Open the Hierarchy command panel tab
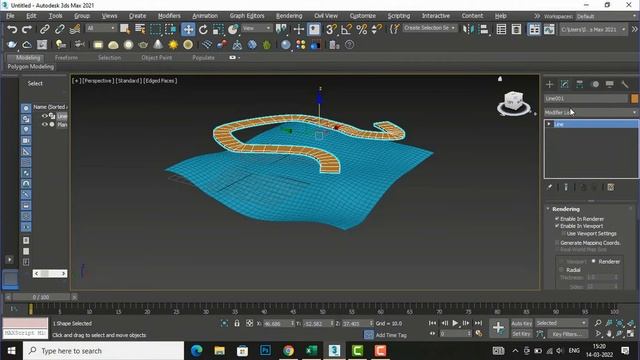The width and height of the screenshot is (640, 360). (x=580, y=84)
